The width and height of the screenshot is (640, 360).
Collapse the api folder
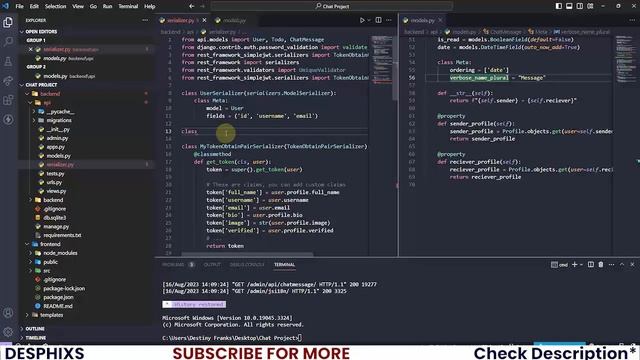click(30, 102)
